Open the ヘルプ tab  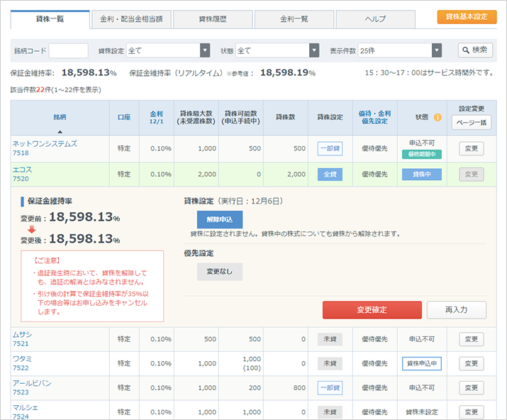pyautogui.click(x=375, y=18)
